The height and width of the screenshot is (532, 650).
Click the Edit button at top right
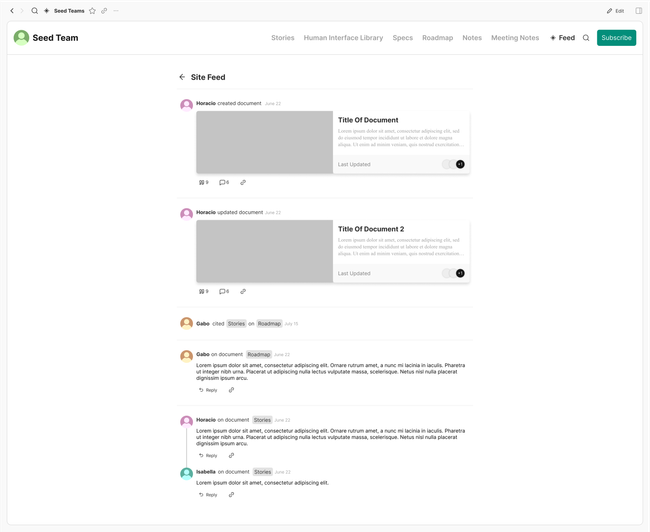pos(615,11)
